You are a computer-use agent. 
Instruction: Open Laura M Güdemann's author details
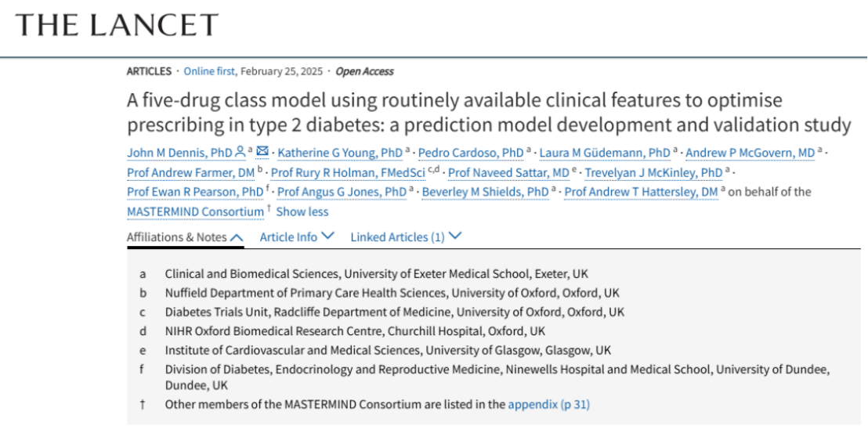coord(605,152)
